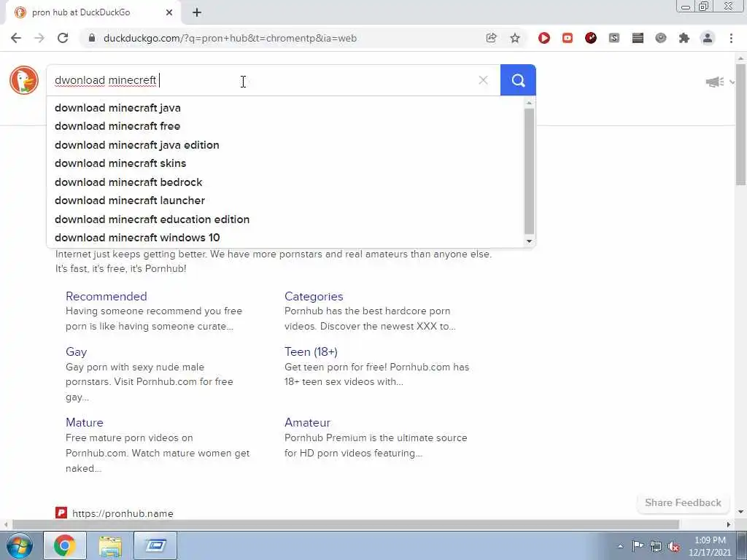The width and height of the screenshot is (747, 560).
Task: Click the striped dark extension icon
Action: pos(638,38)
